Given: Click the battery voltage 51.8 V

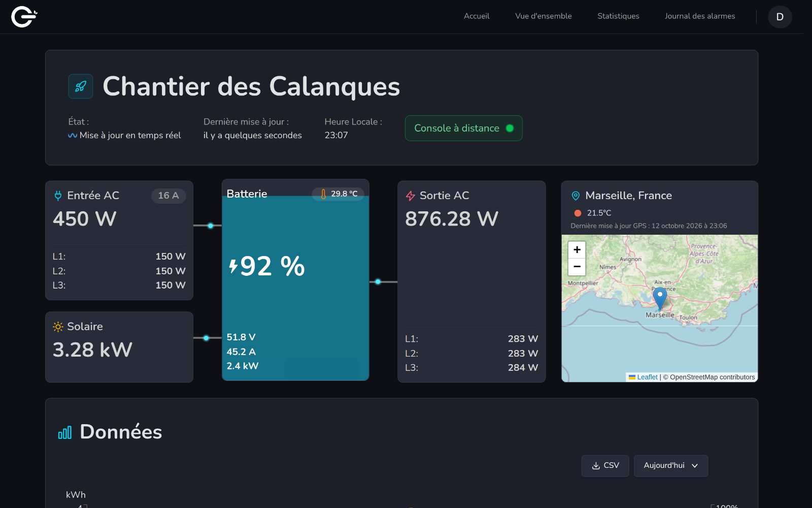Looking at the screenshot, I should (x=241, y=337).
